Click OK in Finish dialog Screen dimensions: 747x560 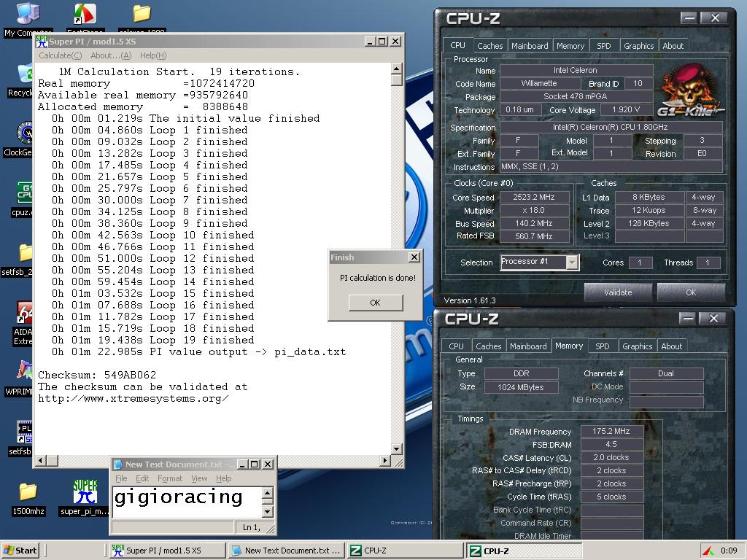coord(376,303)
